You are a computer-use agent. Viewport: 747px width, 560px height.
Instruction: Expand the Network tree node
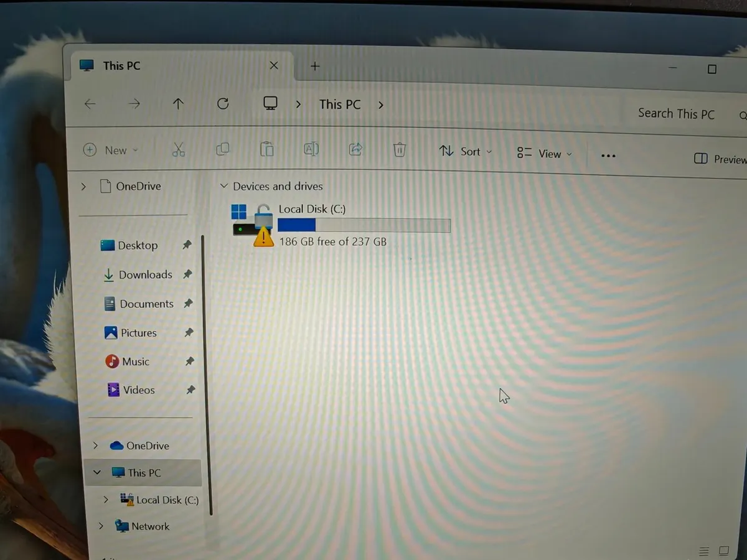[x=101, y=526]
